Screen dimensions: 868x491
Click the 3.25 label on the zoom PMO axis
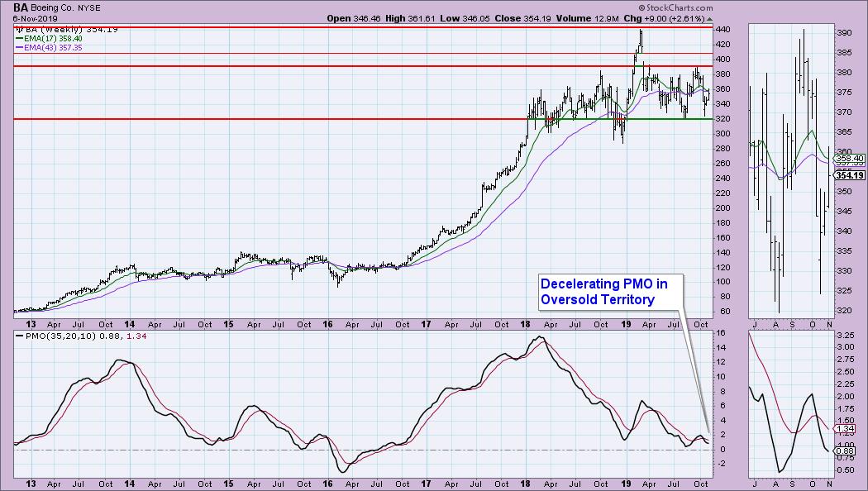click(846, 336)
